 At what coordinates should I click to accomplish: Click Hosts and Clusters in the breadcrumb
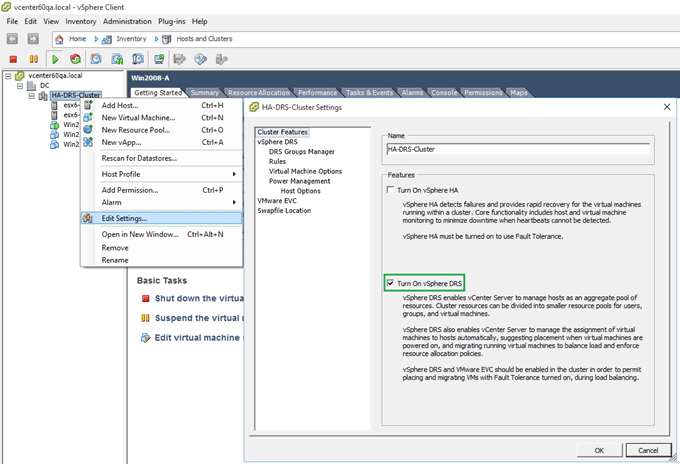pos(204,39)
